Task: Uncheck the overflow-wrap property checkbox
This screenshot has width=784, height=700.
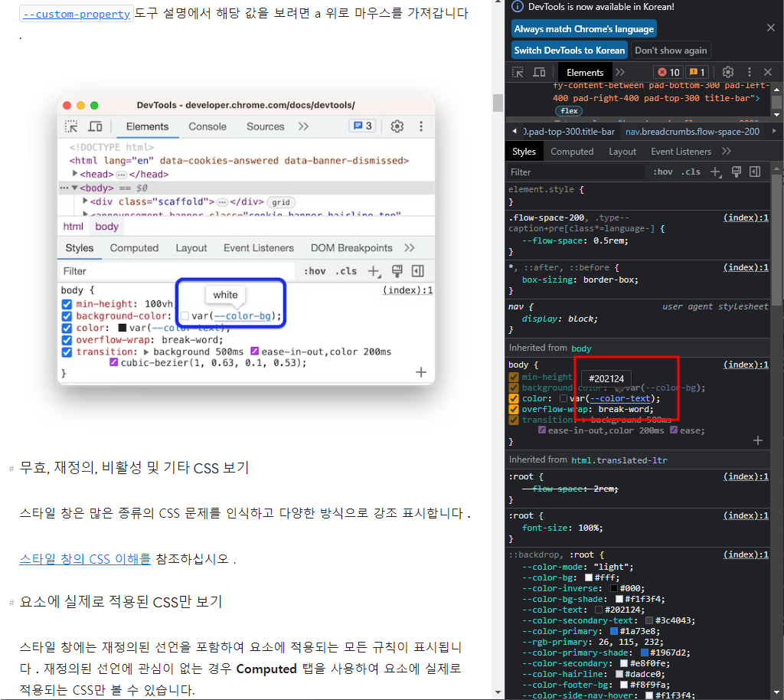Action: pyautogui.click(x=514, y=410)
